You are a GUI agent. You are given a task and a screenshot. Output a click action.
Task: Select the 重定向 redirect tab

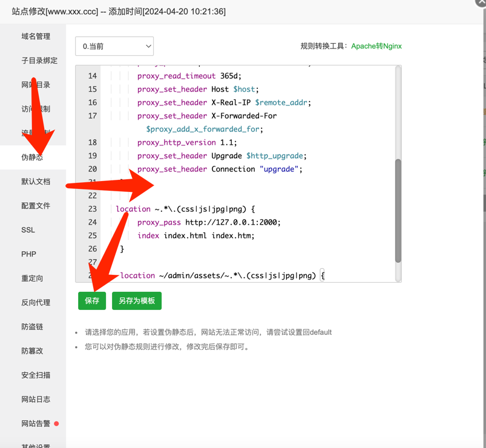[x=32, y=278]
